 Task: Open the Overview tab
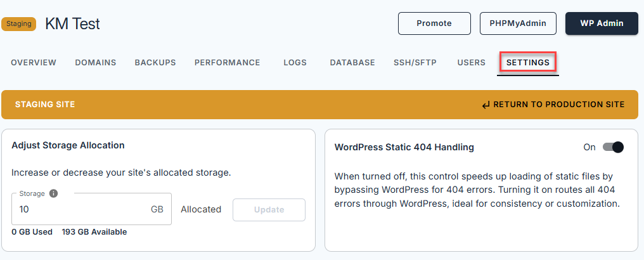pos(34,63)
